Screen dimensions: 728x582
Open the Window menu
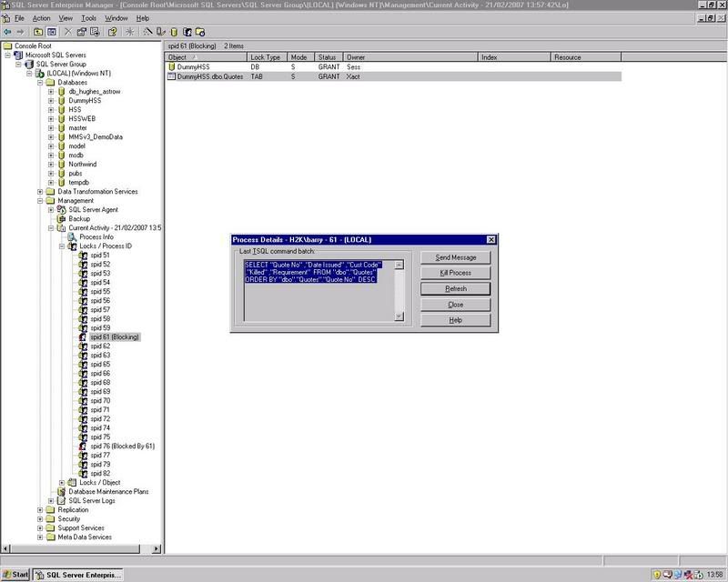[116, 18]
